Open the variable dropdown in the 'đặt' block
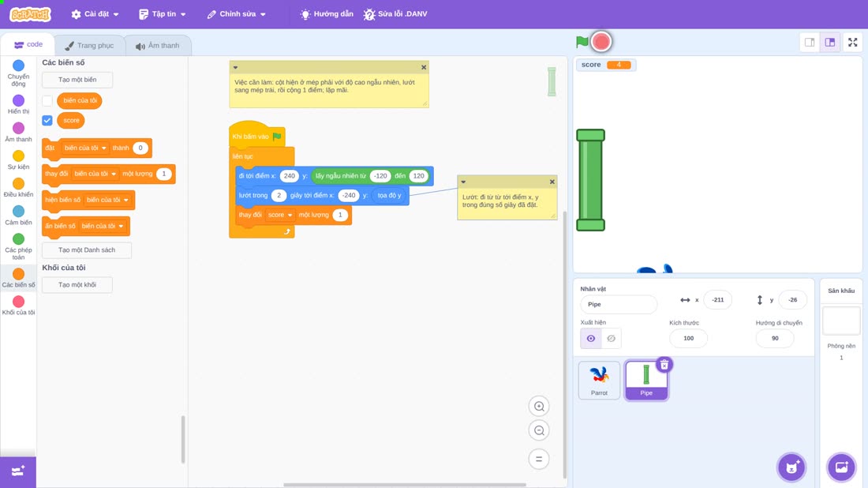This screenshot has height=488, width=868. 85,148
